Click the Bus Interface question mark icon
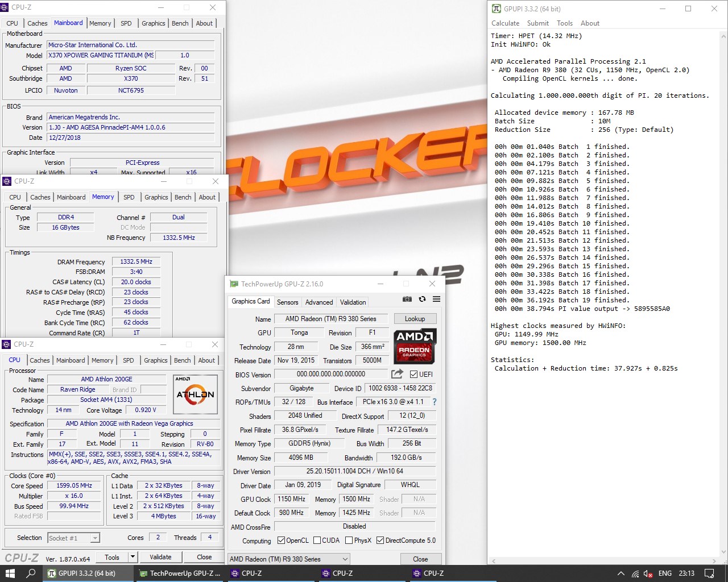728x582 pixels. coord(435,402)
